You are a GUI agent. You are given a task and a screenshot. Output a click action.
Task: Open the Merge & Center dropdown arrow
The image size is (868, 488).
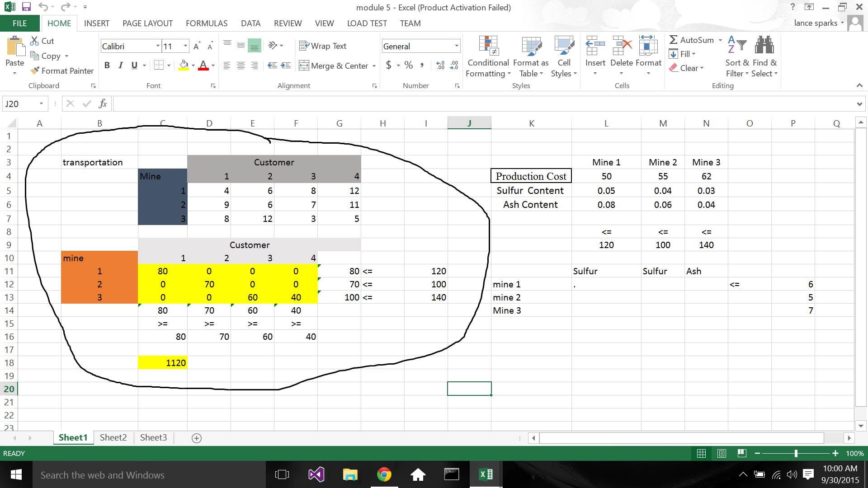click(x=374, y=66)
